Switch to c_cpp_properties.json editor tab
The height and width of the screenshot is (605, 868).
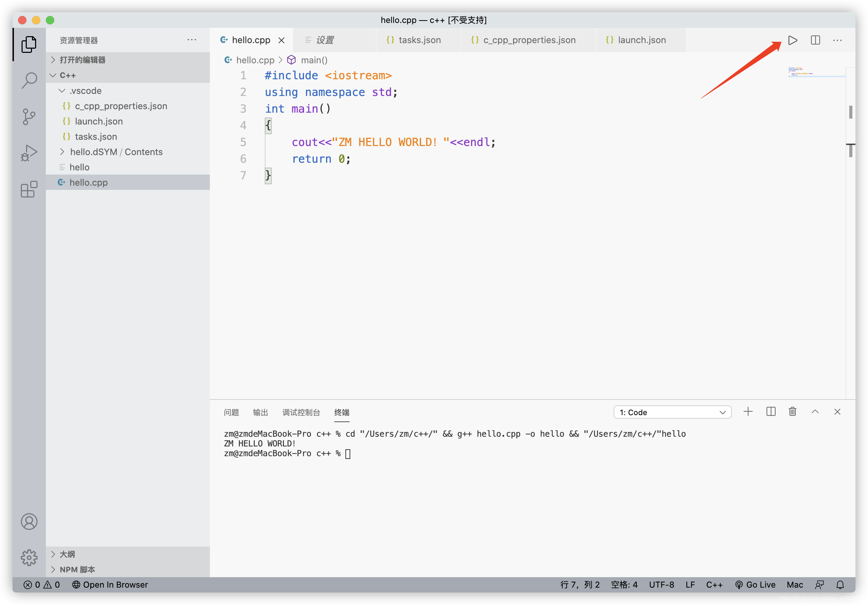[529, 40]
